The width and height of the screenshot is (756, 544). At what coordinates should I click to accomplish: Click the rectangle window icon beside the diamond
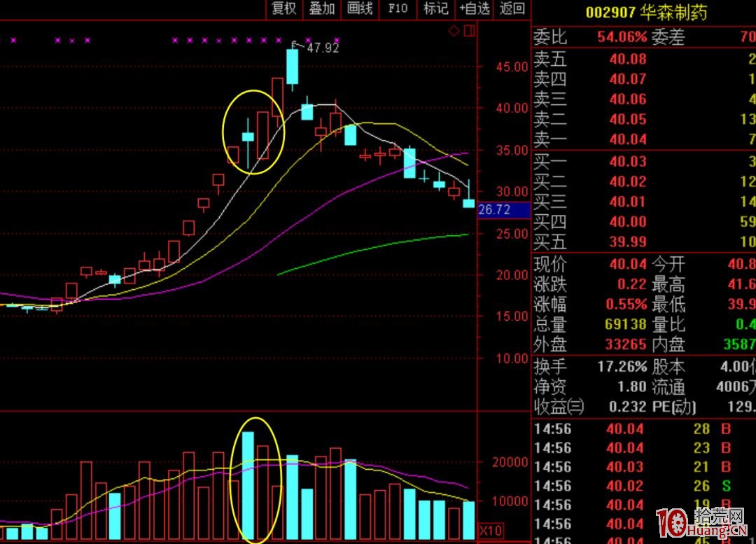(469, 32)
